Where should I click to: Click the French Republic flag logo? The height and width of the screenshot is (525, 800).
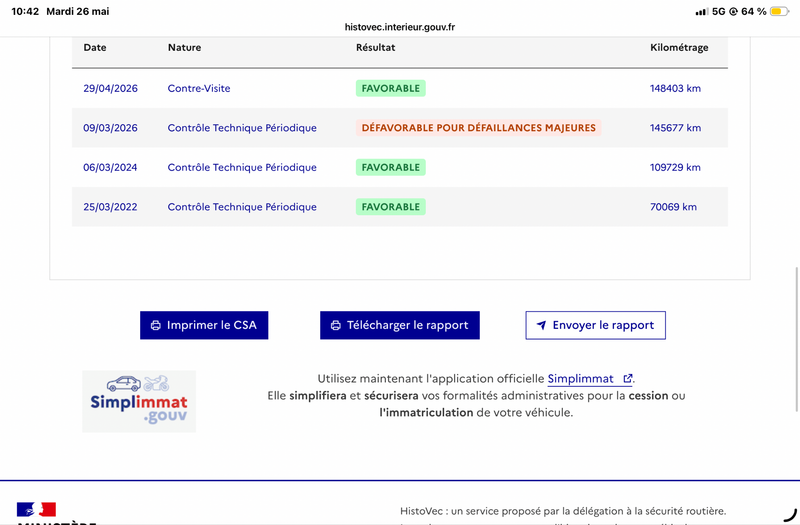36,509
